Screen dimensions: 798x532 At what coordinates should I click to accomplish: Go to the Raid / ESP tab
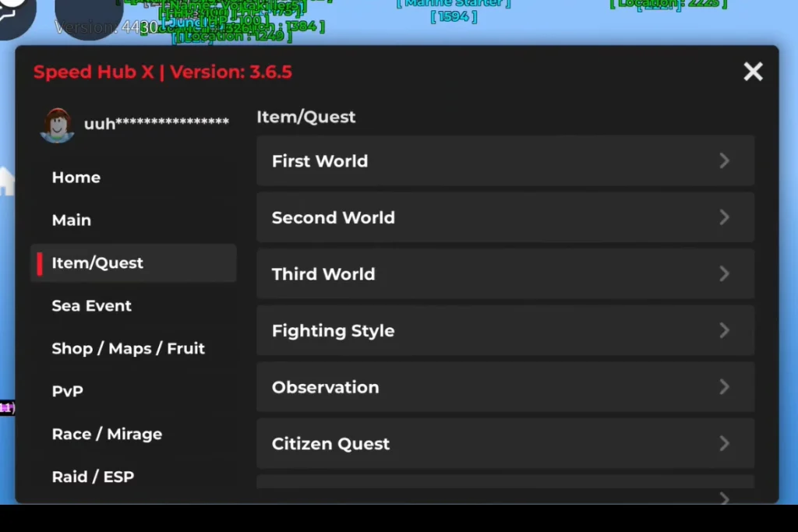click(x=133, y=477)
